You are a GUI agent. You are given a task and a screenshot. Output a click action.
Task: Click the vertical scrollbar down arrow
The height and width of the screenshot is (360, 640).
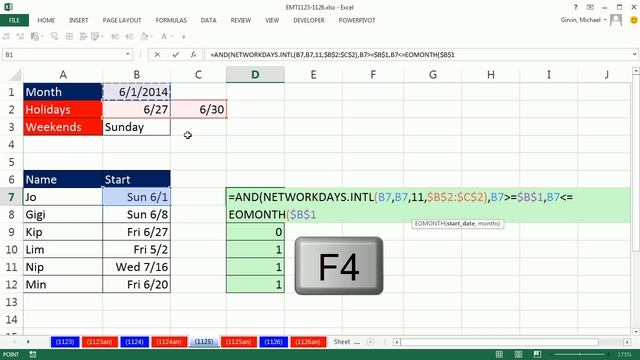tap(636, 332)
